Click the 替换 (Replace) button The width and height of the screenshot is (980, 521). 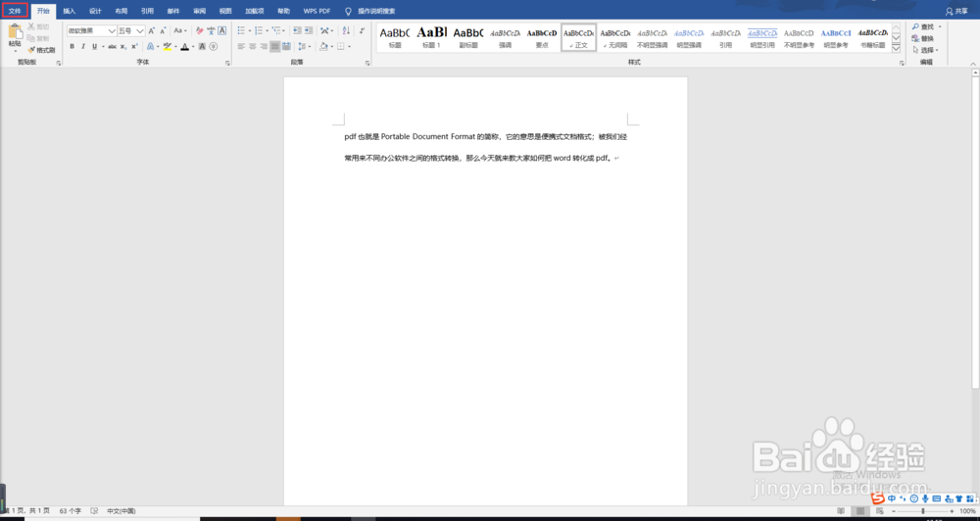point(923,38)
